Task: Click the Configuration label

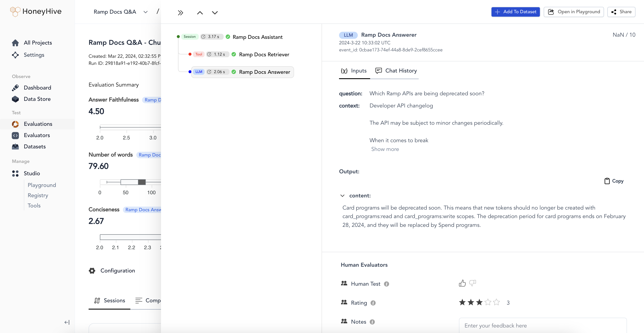Action: click(x=118, y=271)
